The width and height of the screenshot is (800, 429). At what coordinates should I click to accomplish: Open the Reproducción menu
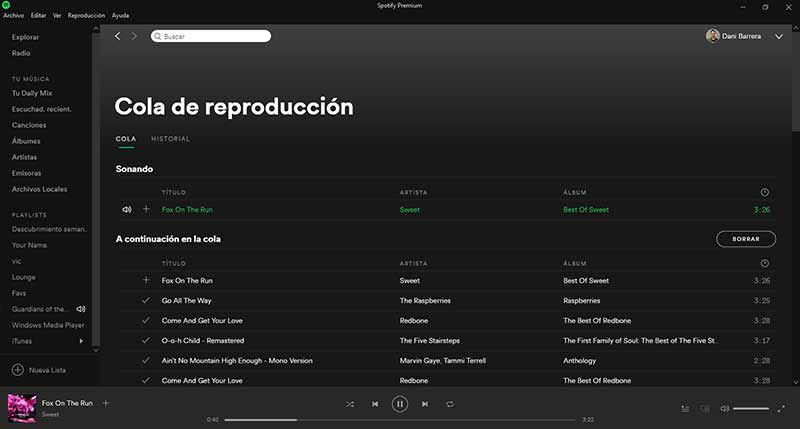[86, 15]
